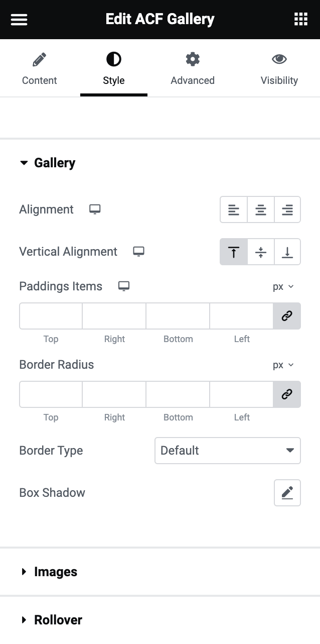Open the Border Type dropdown
The width and height of the screenshot is (320, 644).
click(227, 451)
